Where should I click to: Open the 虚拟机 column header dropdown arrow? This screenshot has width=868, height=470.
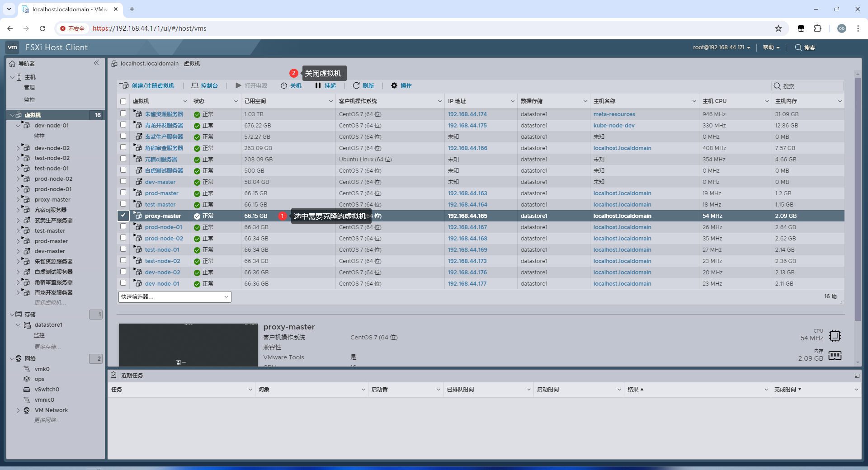point(185,101)
